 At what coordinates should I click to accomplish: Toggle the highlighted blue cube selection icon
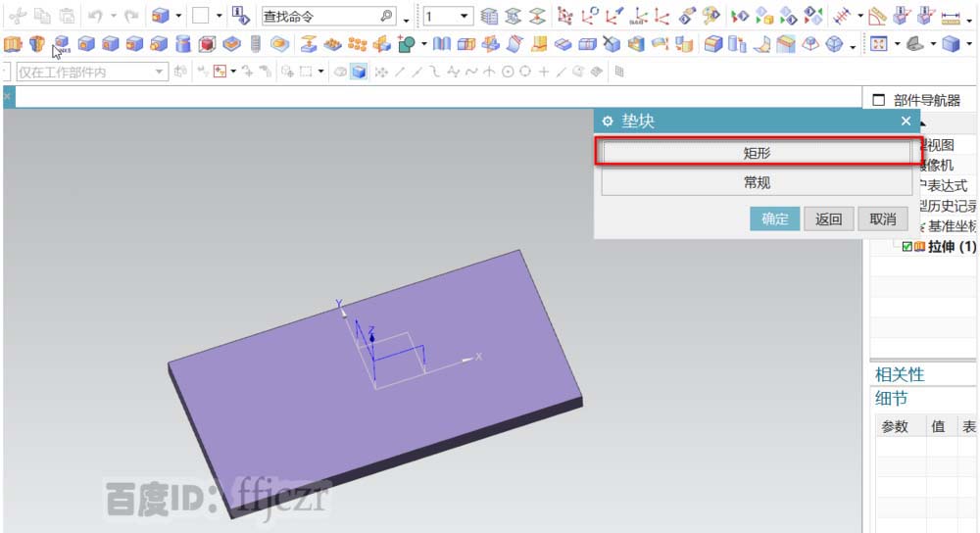click(x=359, y=72)
